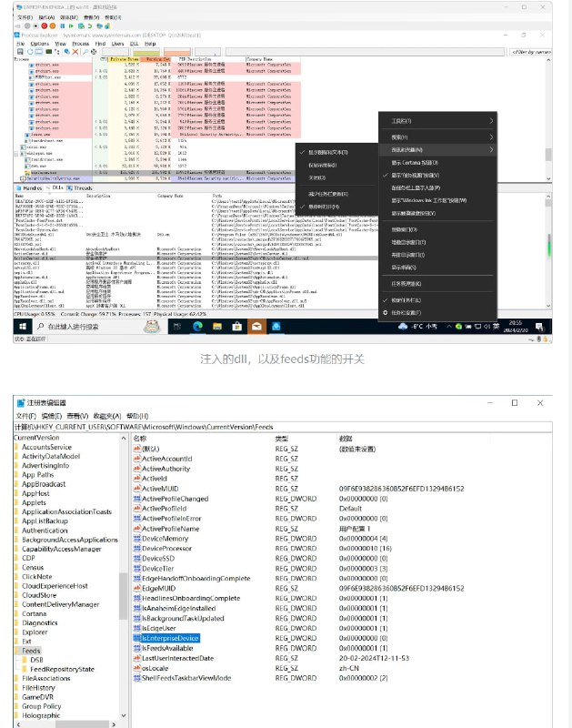Screen dimensions: 572x728
Task: Click the Save icon in Process Explorer toolbar
Action: click(20, 52)
